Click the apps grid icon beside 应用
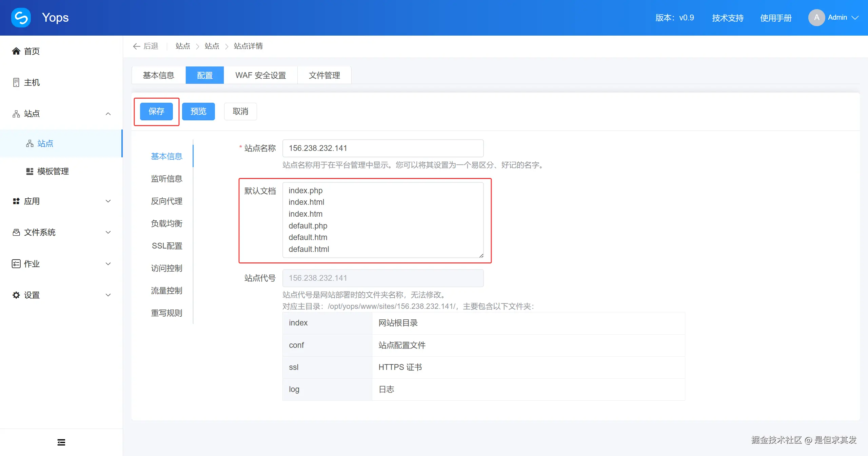This screenshot has height=456, width=868. point(16,201)
